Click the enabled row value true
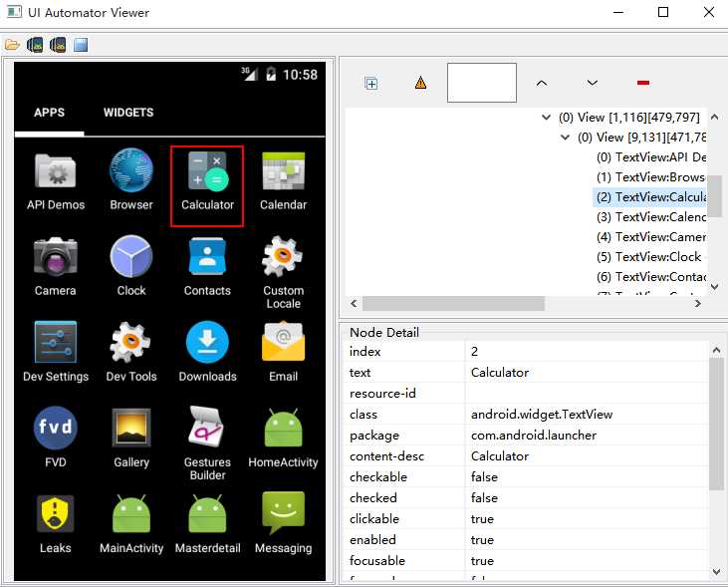Screen dimensions: 728x587 point(482,539)
